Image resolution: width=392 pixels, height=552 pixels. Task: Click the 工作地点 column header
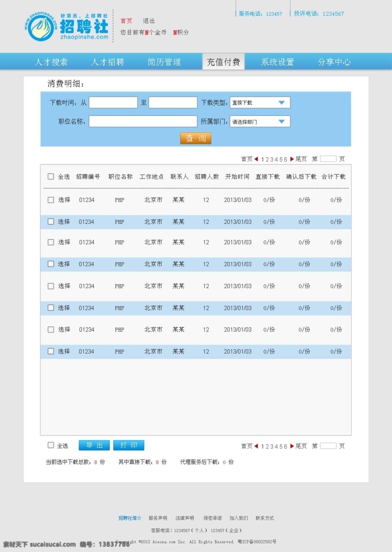(x=152, y=177)
